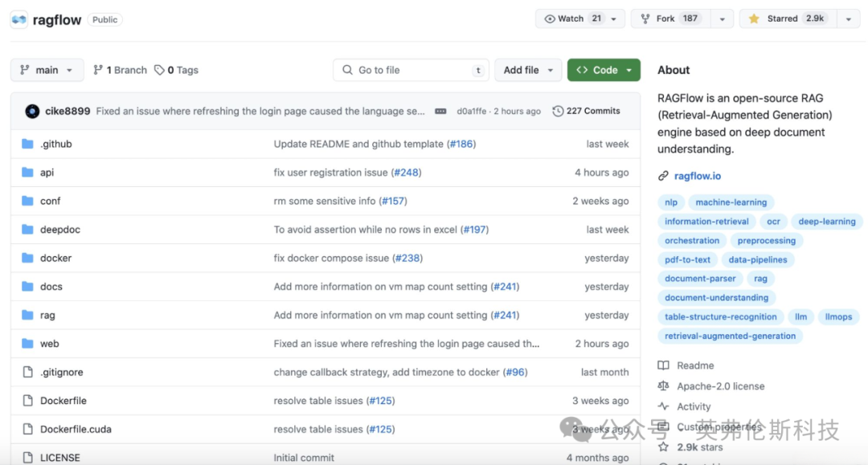The image size is (868, 465).
Task: Open pull request #197 link
Action: pos(474,230)
